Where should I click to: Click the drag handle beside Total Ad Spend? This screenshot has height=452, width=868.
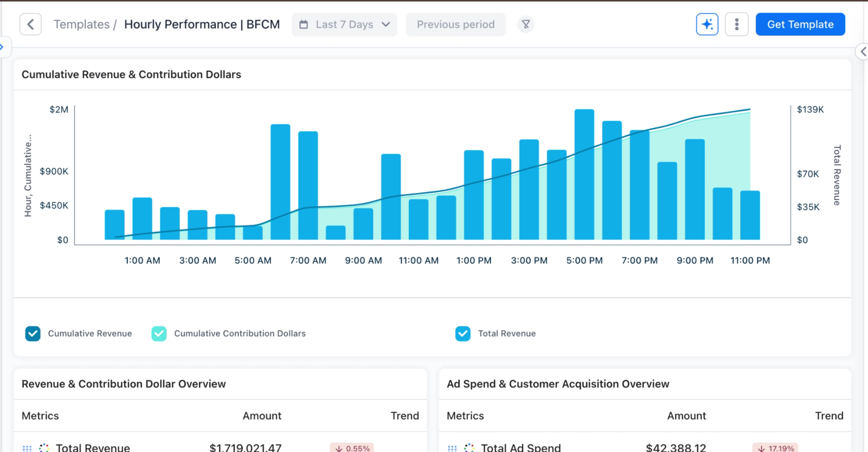452,448
